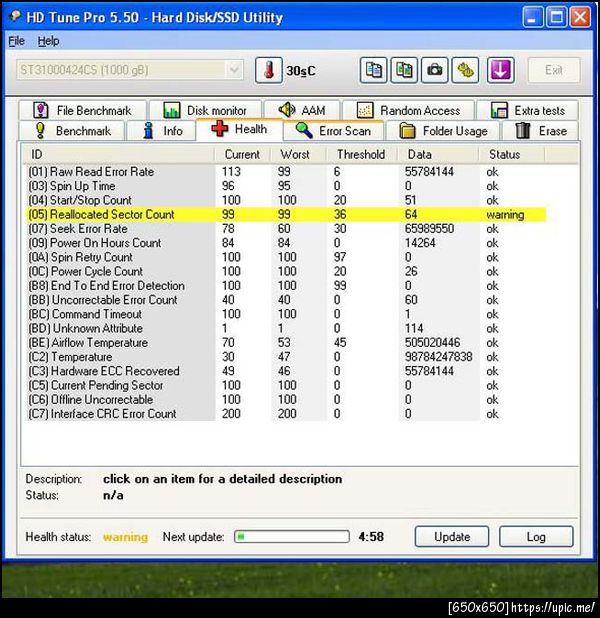Select the Health tab

[239, 129]
